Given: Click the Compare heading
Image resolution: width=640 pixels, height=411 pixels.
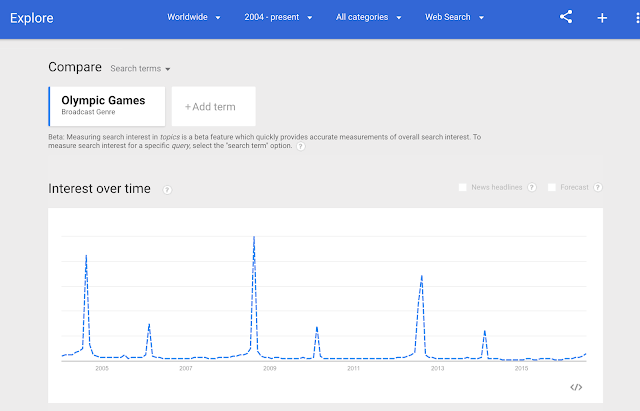Looking at the screenshot, I should pos(75,67).
